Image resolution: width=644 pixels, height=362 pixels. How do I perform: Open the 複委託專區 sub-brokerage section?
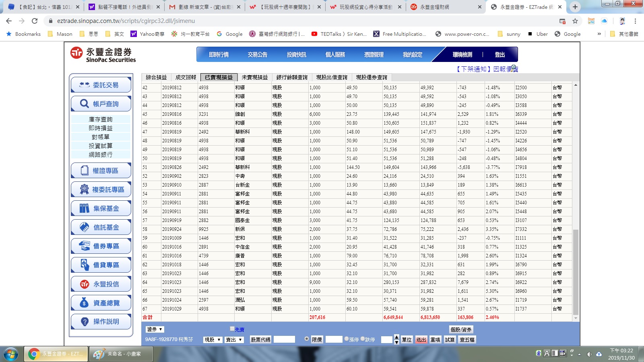[101, 189]
